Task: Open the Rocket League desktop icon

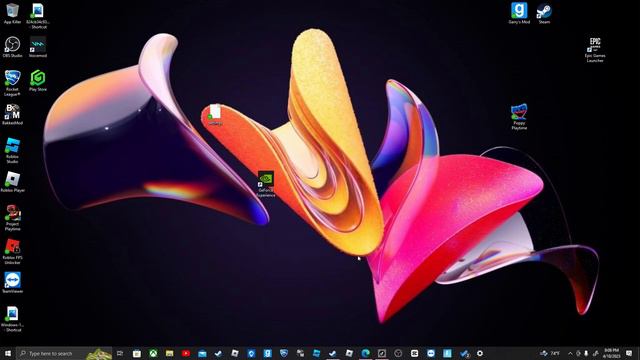Action: (12, 83)
